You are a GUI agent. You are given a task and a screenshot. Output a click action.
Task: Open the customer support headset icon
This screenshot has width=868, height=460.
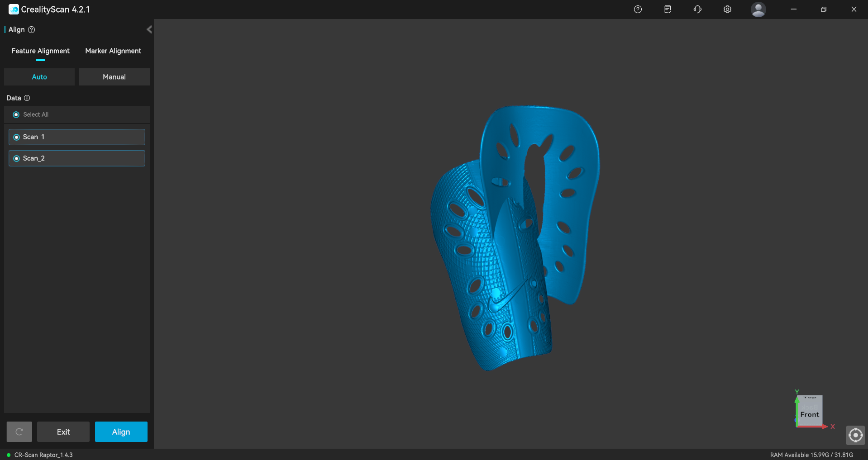point(697,9)
